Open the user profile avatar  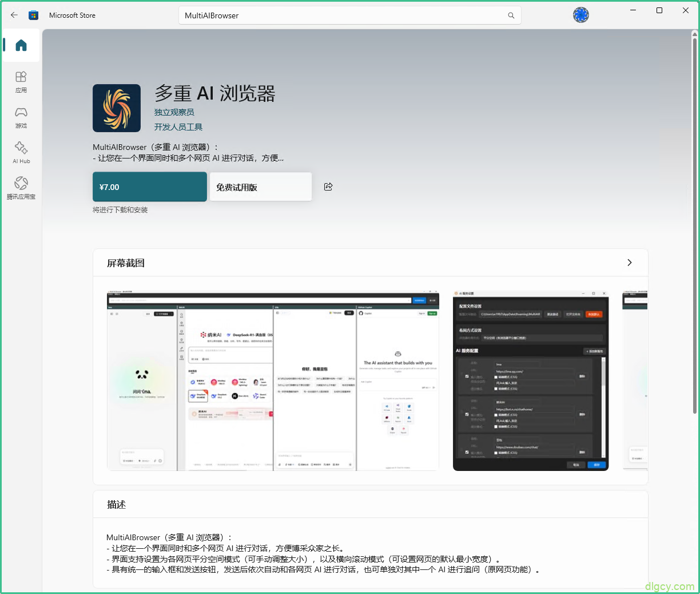[x=580, y=15]
